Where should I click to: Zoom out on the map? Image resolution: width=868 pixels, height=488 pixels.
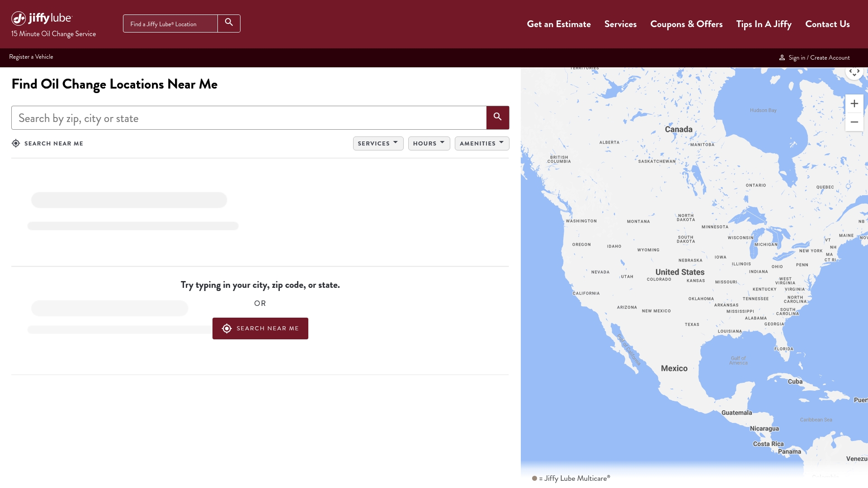(x=854, y=122)
